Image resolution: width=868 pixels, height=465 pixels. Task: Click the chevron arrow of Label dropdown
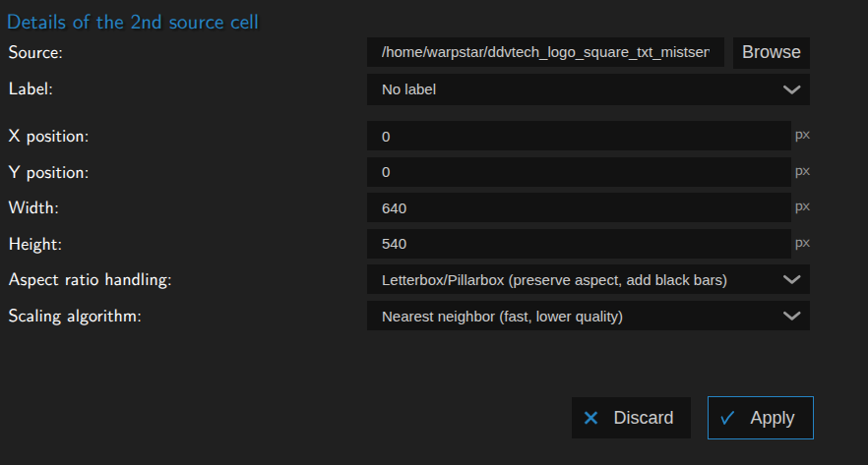(x=791, y=89)
